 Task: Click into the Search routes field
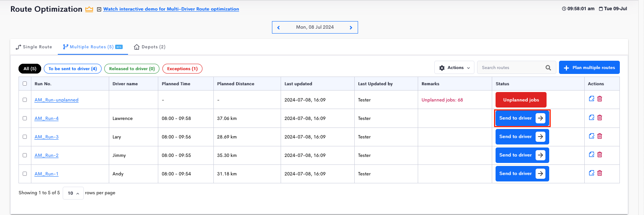[510, 68]
